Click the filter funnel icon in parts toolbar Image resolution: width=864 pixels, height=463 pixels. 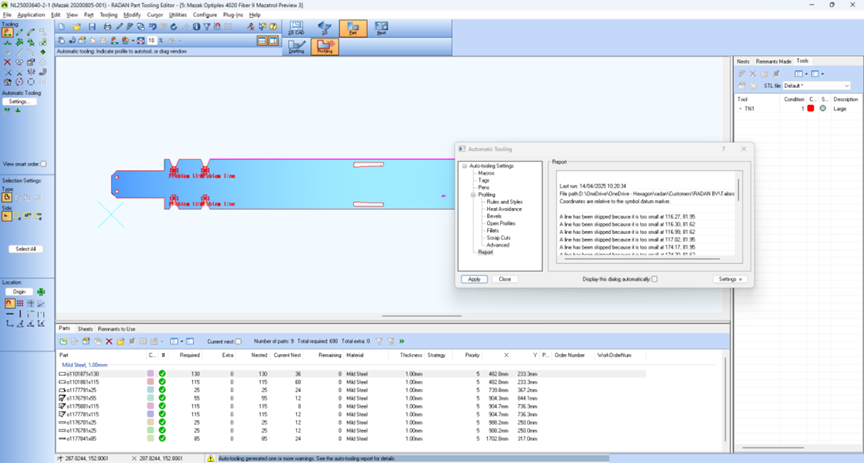click(379, 341)
